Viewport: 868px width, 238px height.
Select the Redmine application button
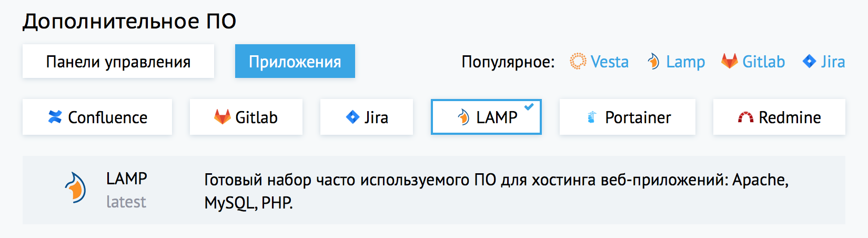pos(779,117)
